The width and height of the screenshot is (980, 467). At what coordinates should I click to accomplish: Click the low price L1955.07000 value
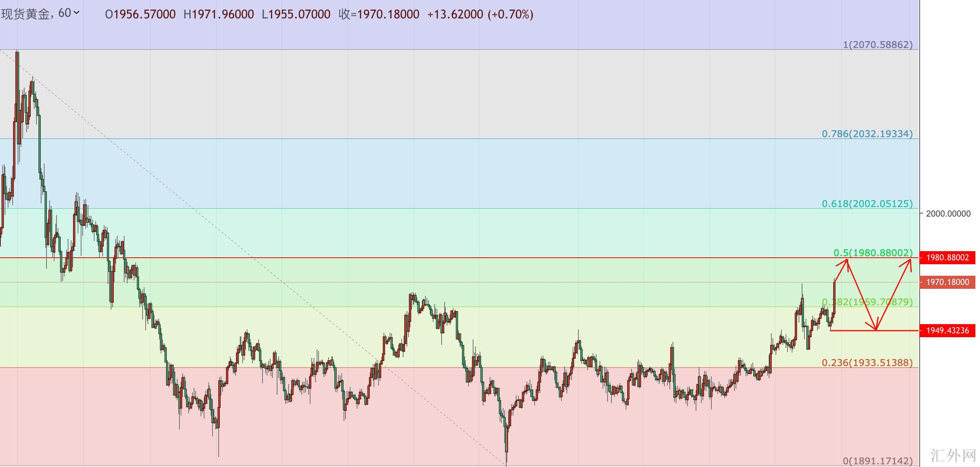point(296,14)
